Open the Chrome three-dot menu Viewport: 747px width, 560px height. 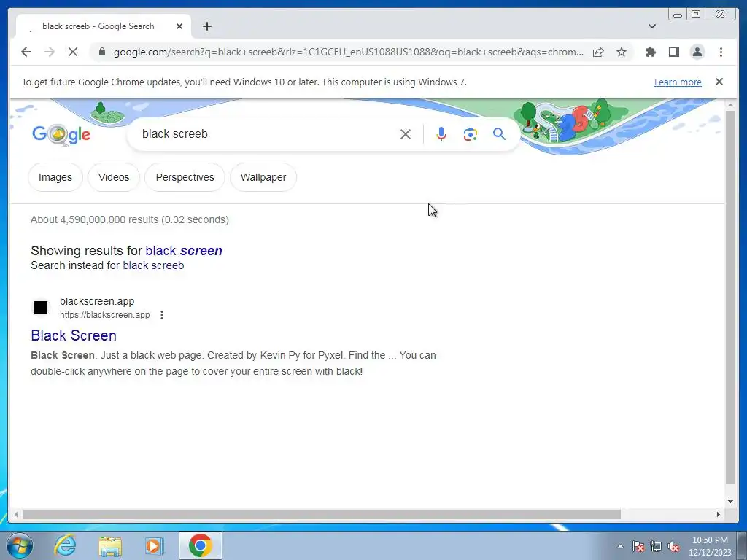point(721,52)
